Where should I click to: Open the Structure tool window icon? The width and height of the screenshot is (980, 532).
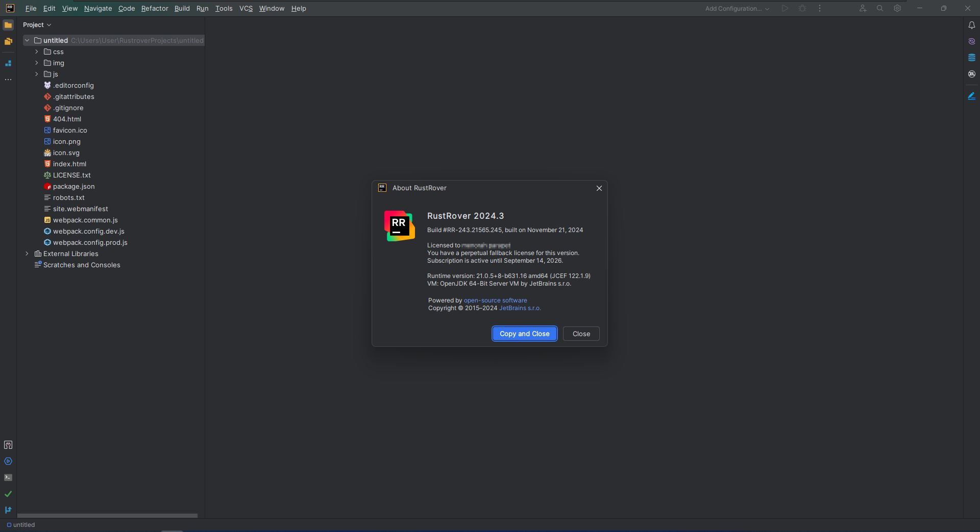click(x=8, y=63)
